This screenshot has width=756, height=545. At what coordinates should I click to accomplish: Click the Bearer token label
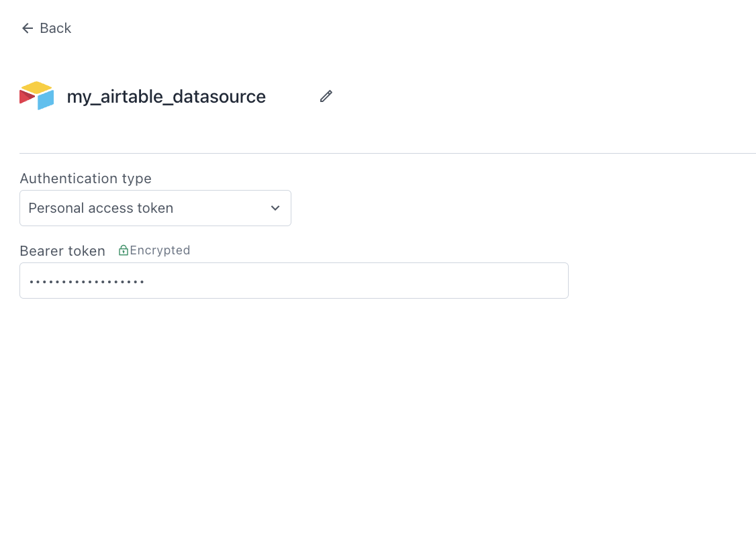62,251
